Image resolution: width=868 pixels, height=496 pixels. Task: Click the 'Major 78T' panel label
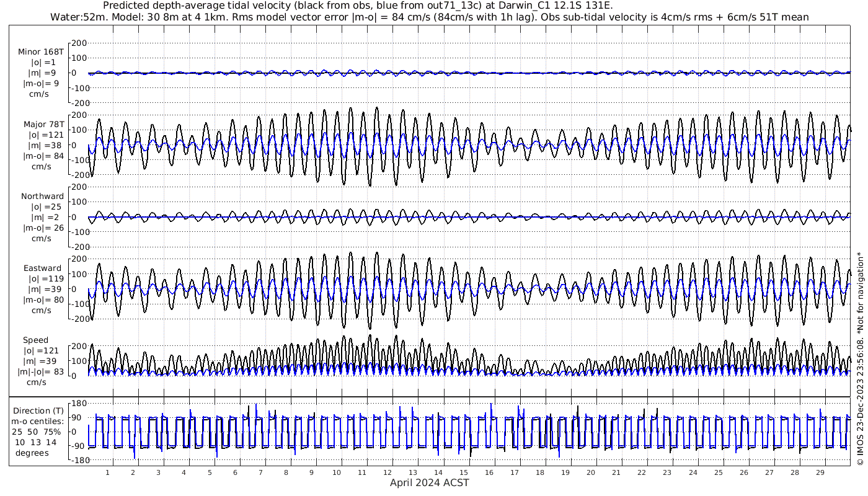[x=43, y=124]
